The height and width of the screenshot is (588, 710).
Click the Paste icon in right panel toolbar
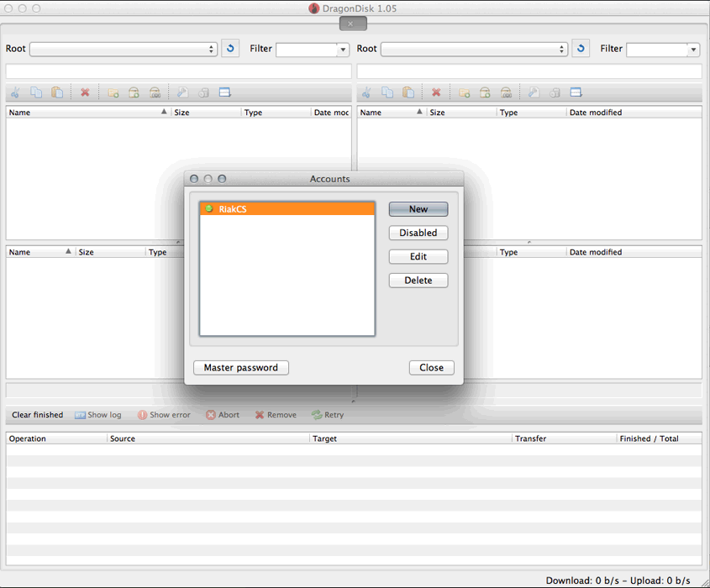pyautogui.click(x=408, y=92)
